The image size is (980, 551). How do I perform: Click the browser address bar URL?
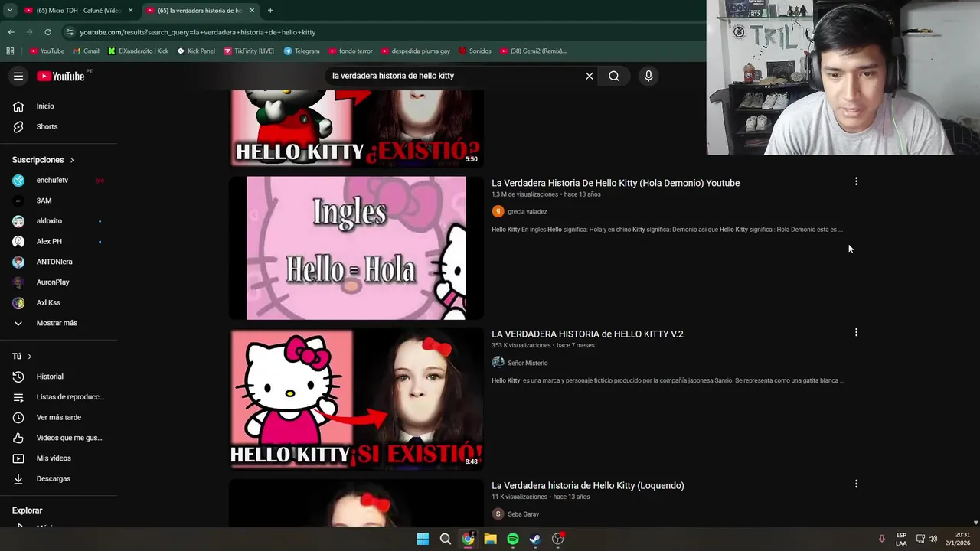tap(198, 32)
